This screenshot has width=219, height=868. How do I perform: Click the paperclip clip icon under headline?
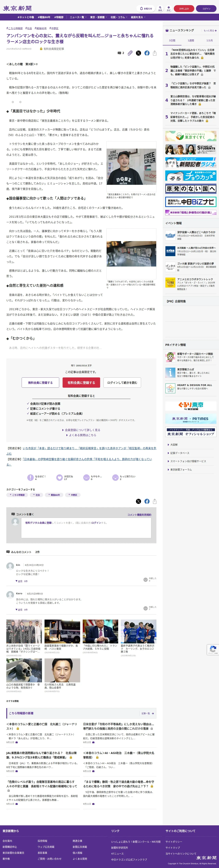point(130,53)
